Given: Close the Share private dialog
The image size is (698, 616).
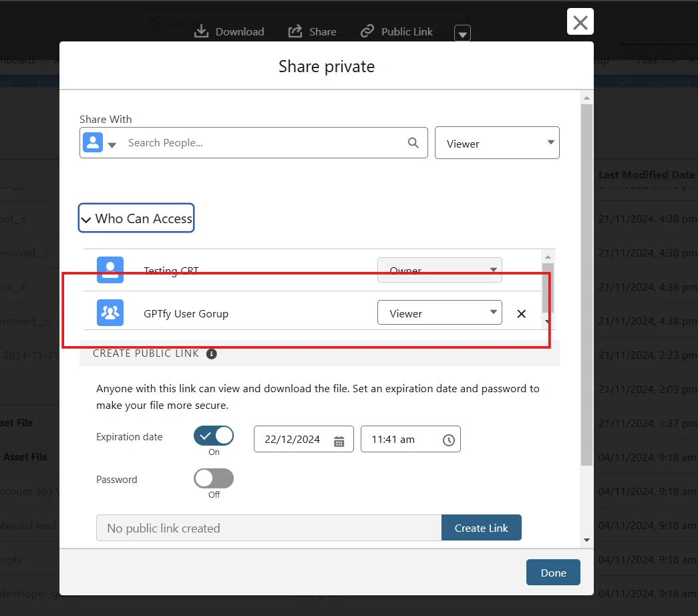Looking at the screenshot, I should tap(580, 22).
